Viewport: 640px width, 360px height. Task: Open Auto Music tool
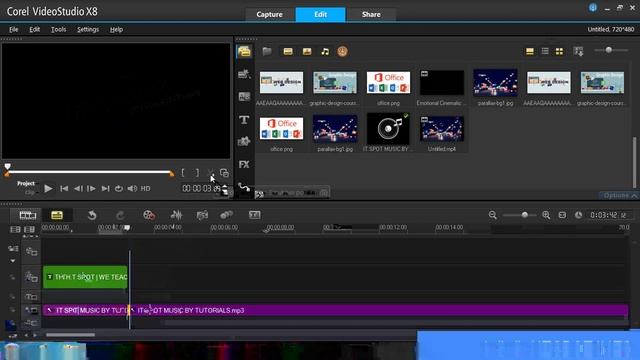tap(202, 215)
